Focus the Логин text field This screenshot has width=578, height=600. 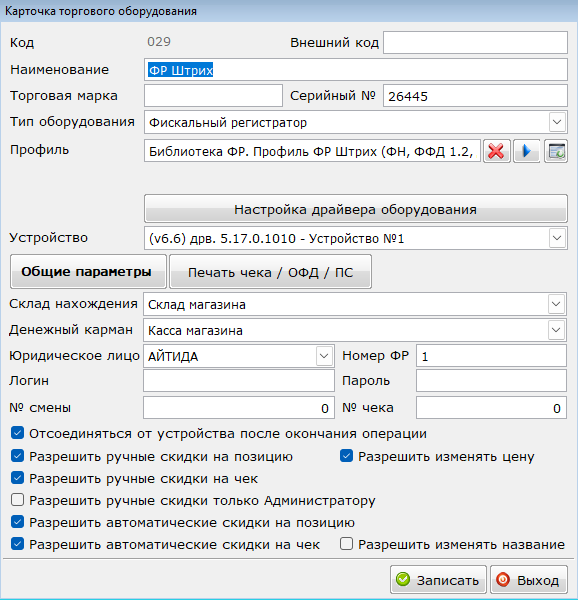[x=239, y=381]
